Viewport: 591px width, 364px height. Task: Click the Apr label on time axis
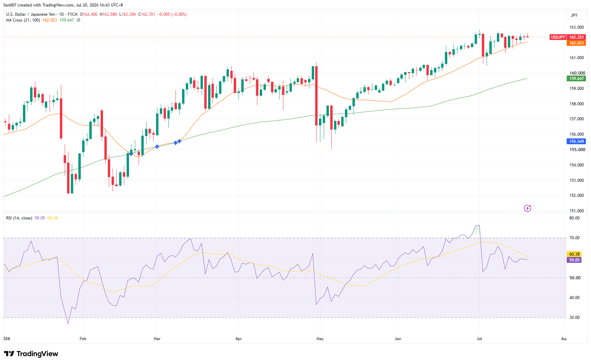click(x=239, y=339)
